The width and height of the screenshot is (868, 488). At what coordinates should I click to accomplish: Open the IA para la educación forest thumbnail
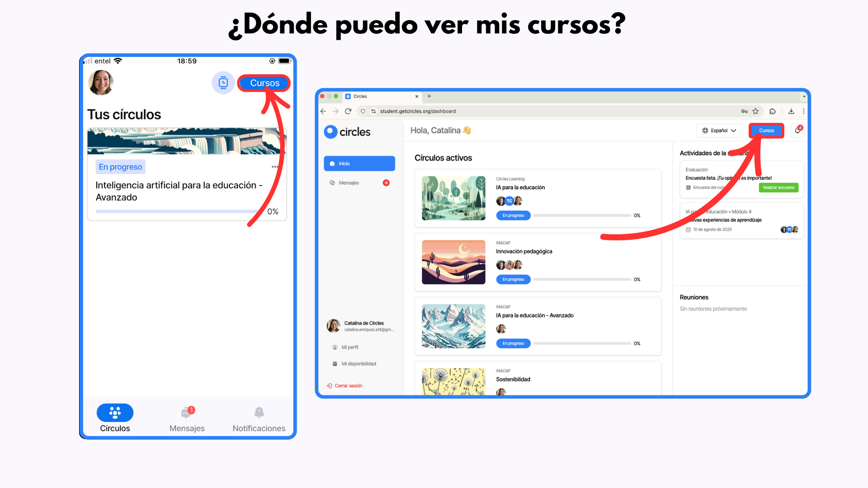[x=453, y=198]
